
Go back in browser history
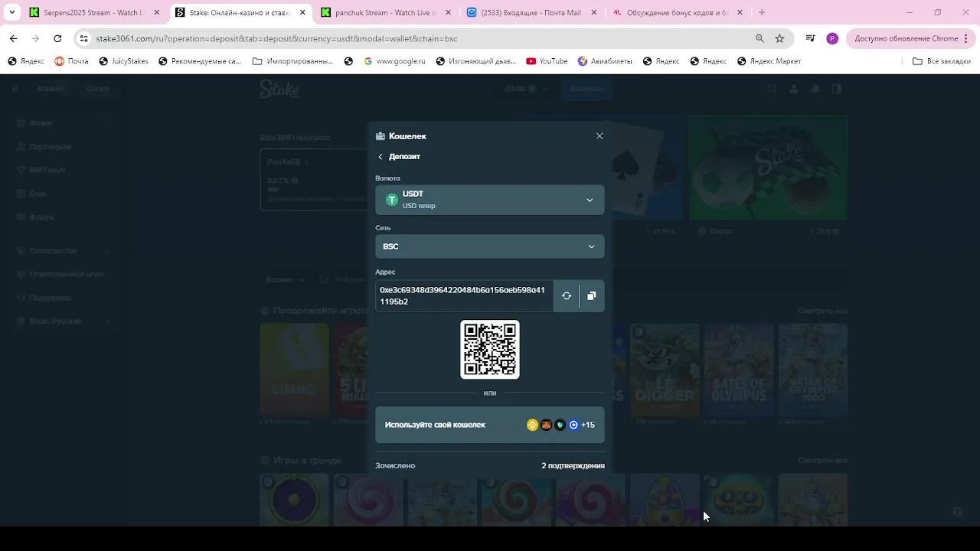pos(13,38)
